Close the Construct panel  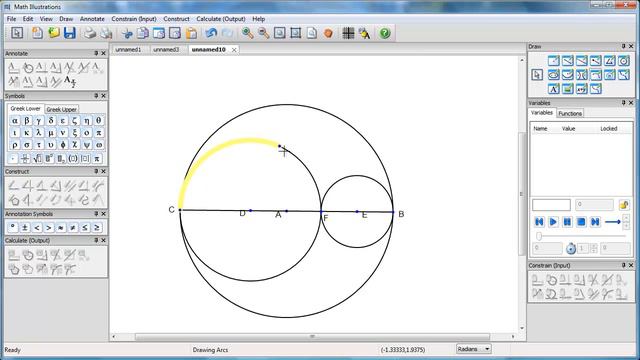click(103, 171)
